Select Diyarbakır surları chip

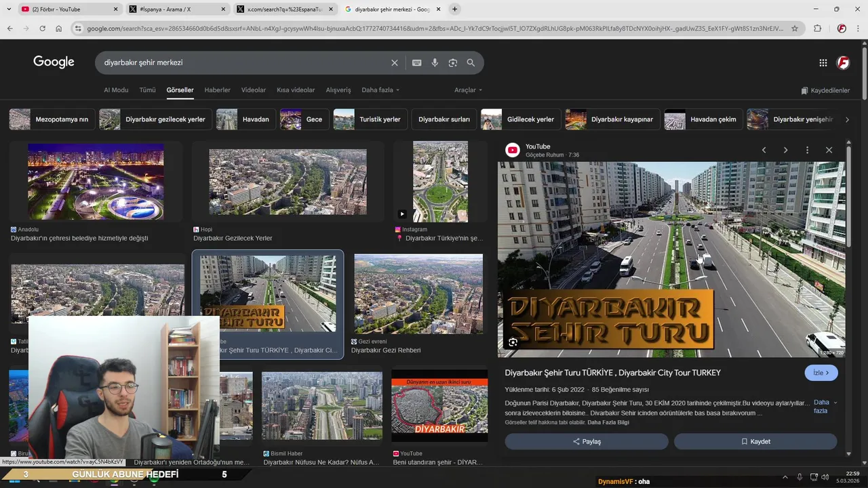[444, 119]
